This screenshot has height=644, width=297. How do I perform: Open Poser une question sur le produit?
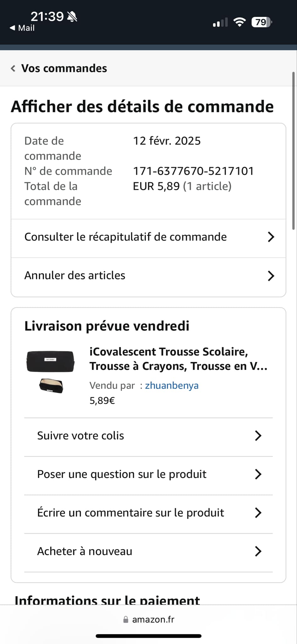[122, 474]
